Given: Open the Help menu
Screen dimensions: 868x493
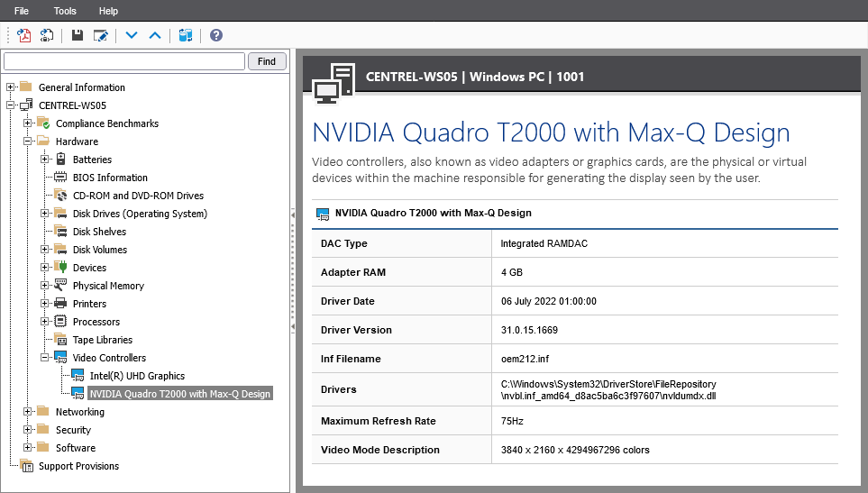Looking at the screenshot, I should pyautogui.click(x=108, y=11).
